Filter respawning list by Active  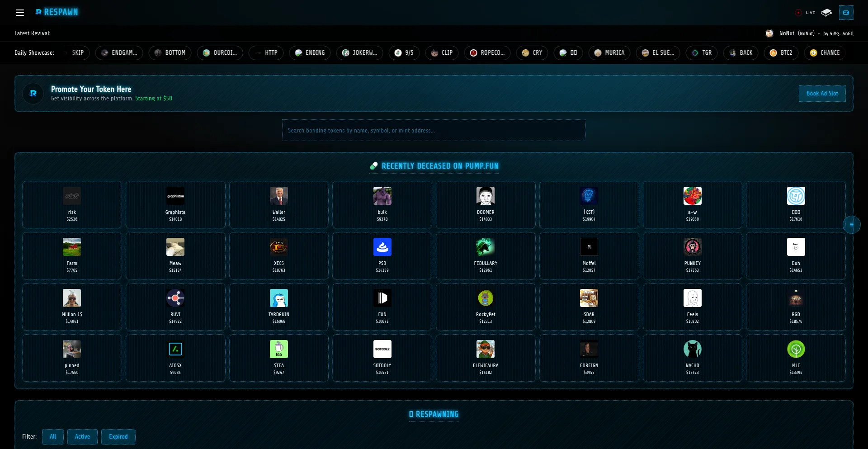[x=82, y=437]
